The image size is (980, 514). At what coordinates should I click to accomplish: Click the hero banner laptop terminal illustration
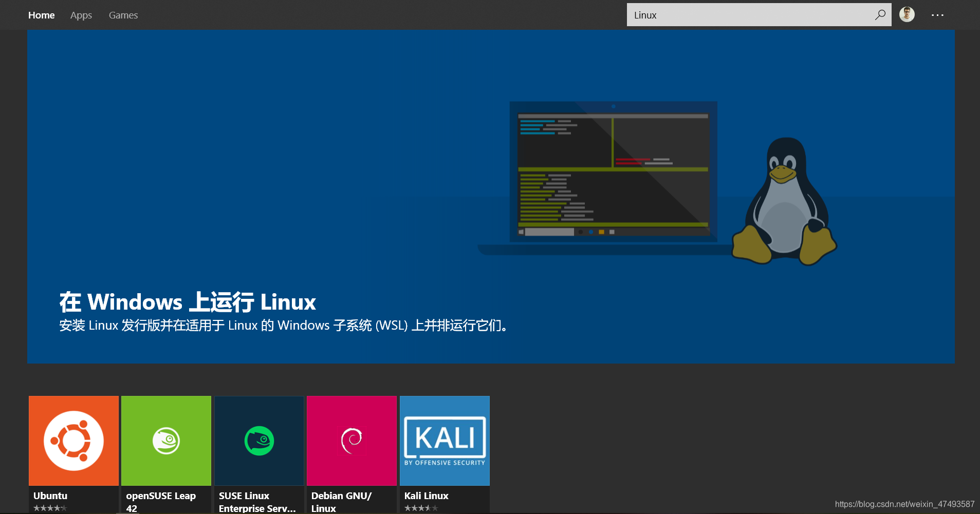click(x=606, y=178)
